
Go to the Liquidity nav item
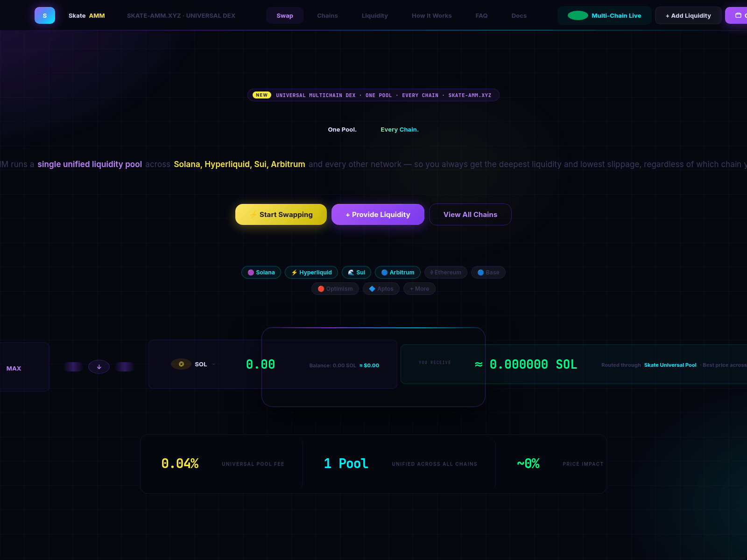(x=375, y=15)
